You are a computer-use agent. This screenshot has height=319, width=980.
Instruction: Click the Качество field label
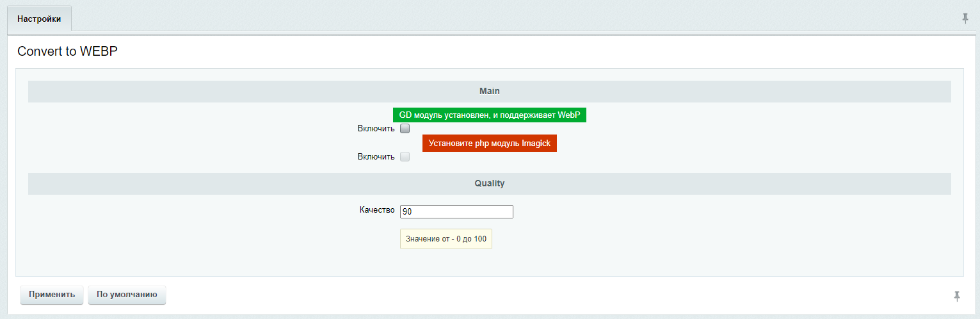pyautogui.click(x=378, y=210)
